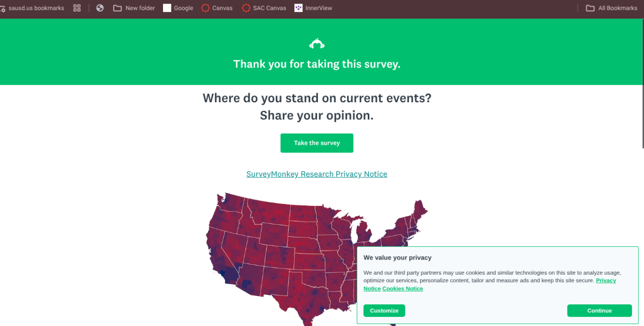Expand the All Bookmarks folder
This screenshot has height=326, width=644.
point(612,8)
